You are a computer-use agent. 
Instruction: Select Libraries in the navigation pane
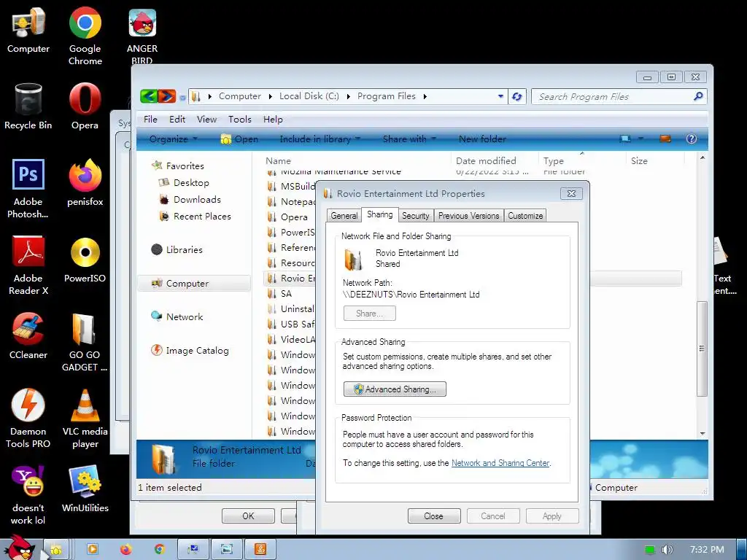click(184, 249)
